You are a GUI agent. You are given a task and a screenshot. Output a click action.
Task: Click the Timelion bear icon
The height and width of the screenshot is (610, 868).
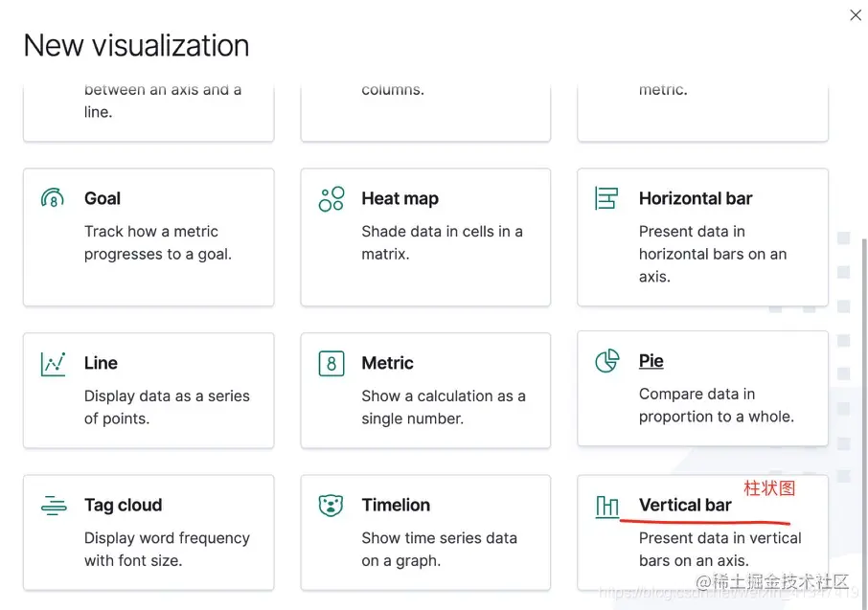(331, 506)
